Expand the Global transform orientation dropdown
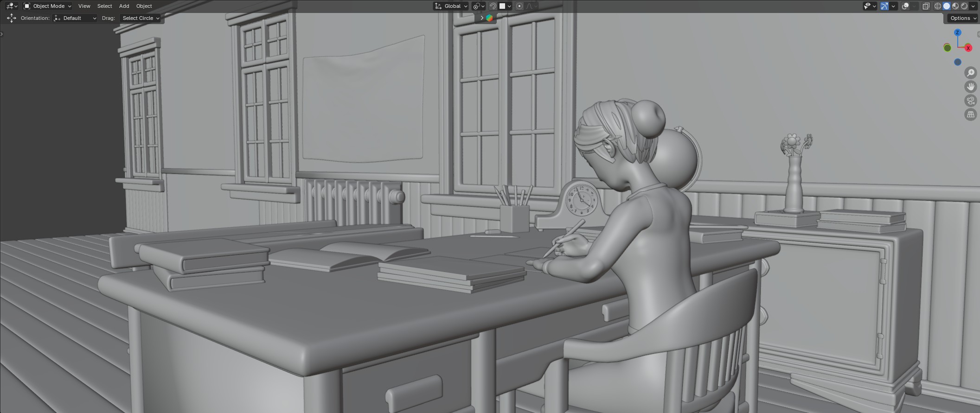 (451, 6)
